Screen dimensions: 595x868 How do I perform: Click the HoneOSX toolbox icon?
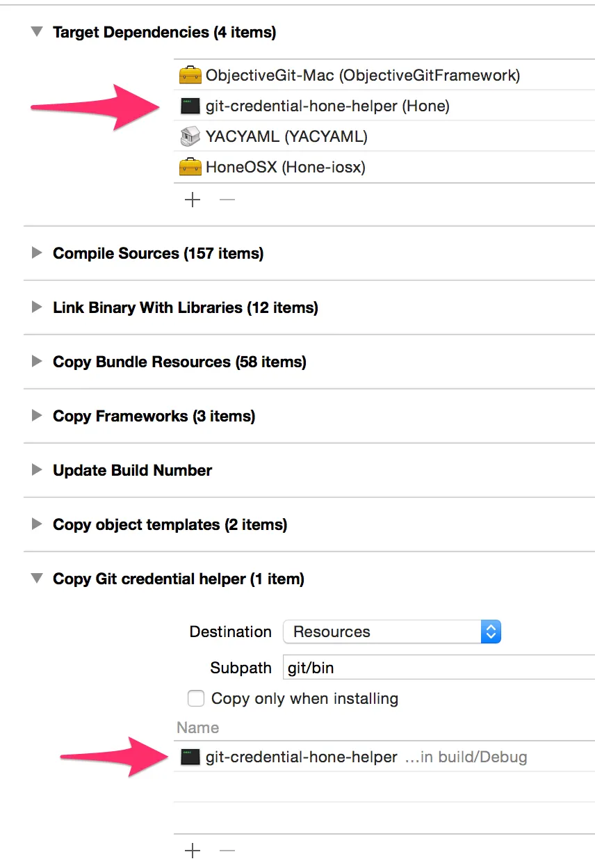point(190,167)
